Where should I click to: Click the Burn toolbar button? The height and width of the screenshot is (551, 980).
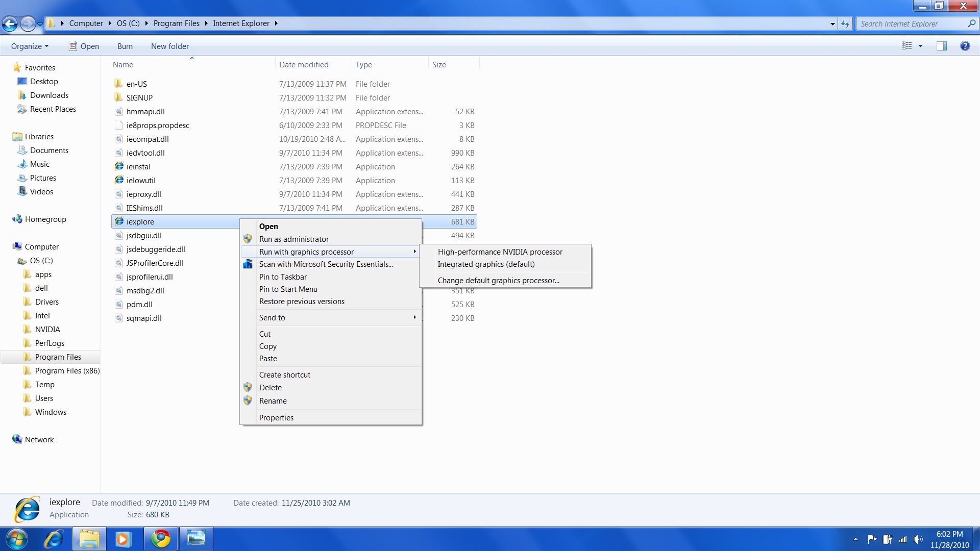click(125, 46)
